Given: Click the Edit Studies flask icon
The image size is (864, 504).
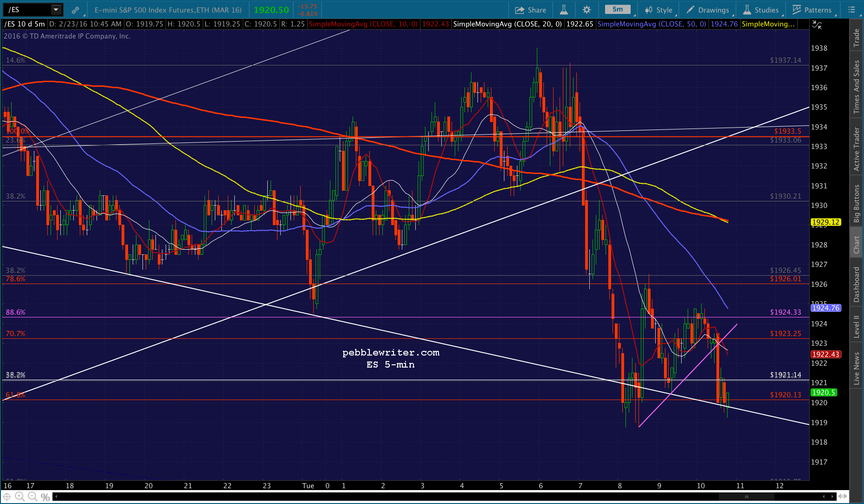Looking at the screenshot, I should tap(564, 10).
